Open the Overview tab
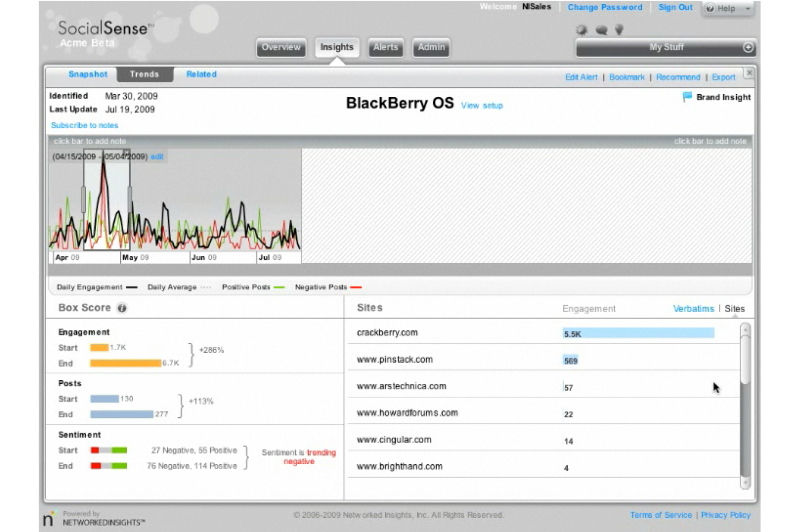Screen dimensions: 798x532 pyautogui.click(x=281, y=47)
